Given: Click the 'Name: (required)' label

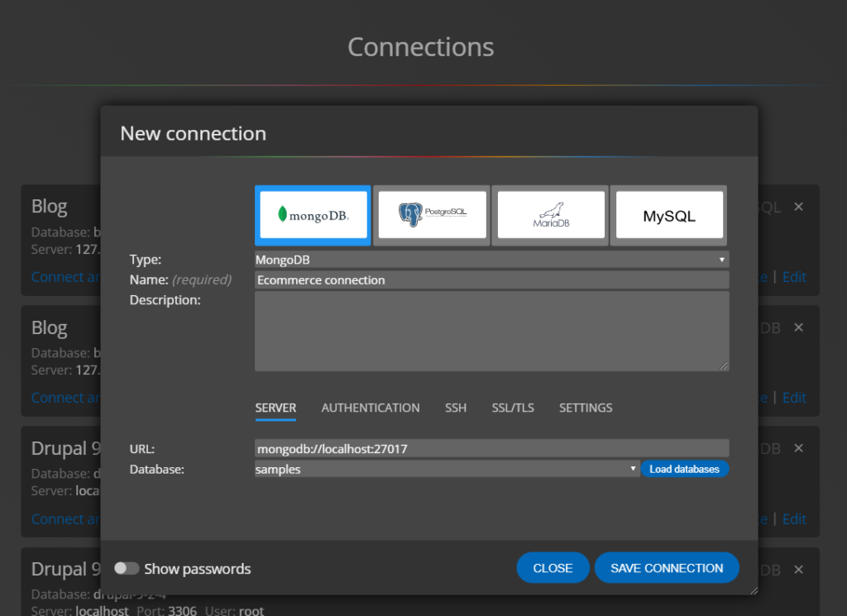Looking at the screenshot, I should pos(180,279).
